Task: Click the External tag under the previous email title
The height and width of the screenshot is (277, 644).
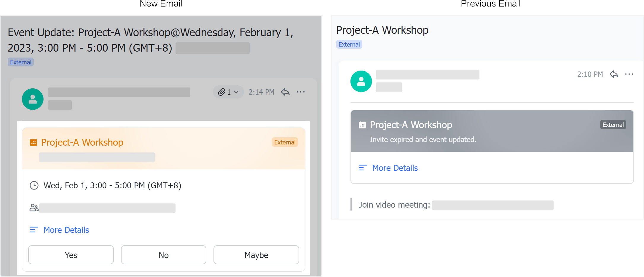Action: coord(349,44)
